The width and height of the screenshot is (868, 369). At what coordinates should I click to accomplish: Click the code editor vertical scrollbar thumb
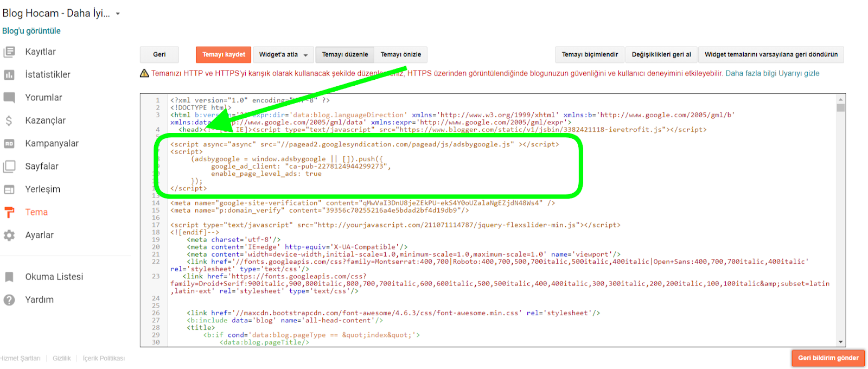pyautogui.click(x=840, y=107)
